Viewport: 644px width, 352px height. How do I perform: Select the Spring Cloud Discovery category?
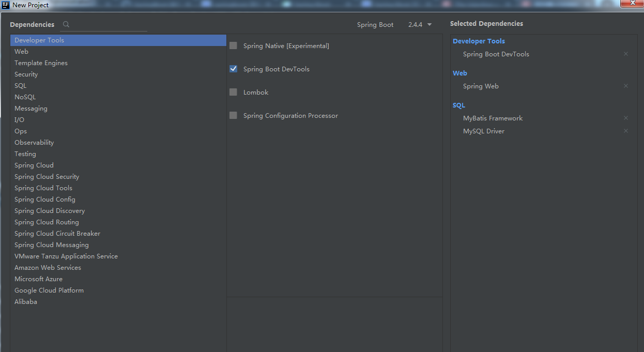point(118,210)
